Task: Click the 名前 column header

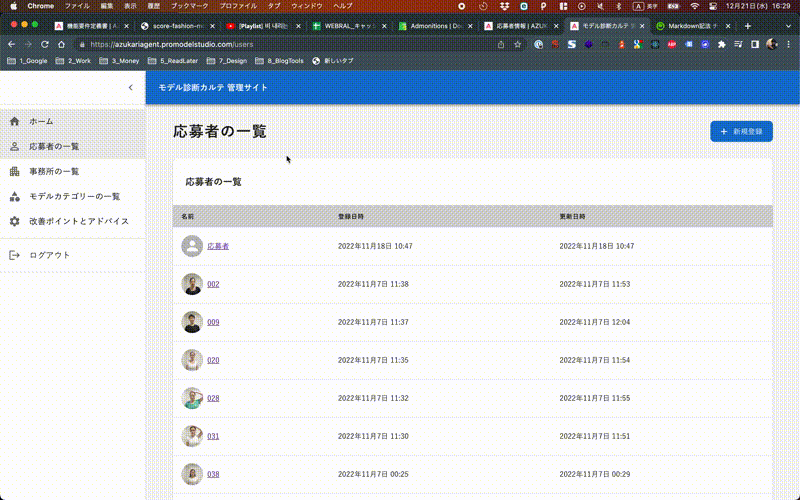Action: (x=187, y=216)
